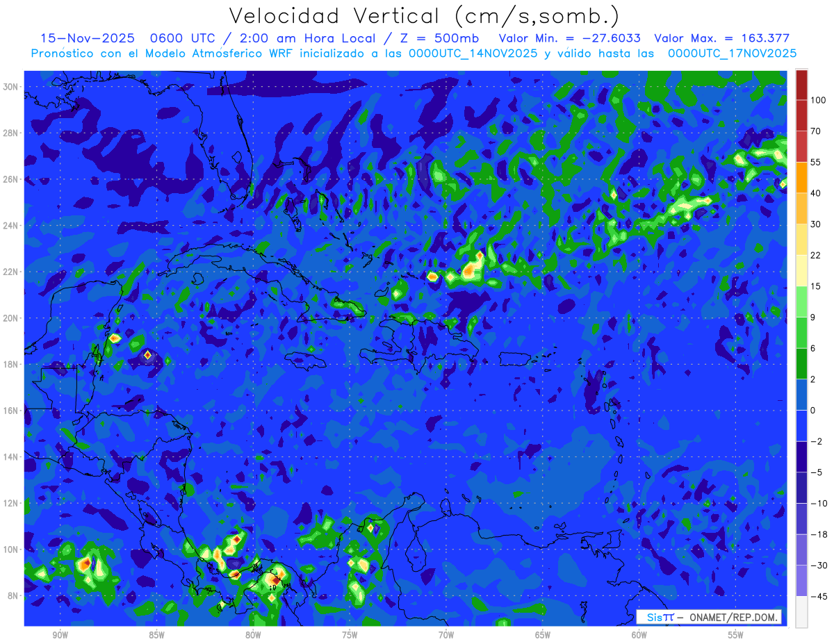Click the 'SisTT - ONAMET/REP.DOM.' credit label

pos(709,617)
